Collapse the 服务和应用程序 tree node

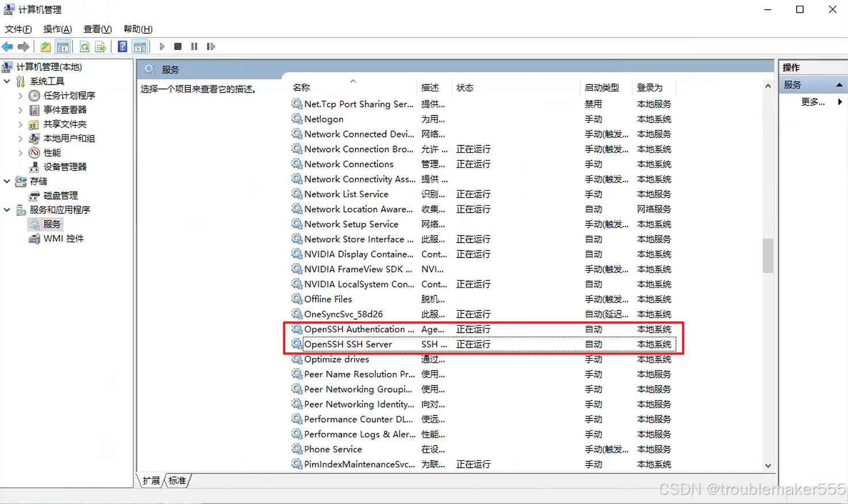(7, 210)
